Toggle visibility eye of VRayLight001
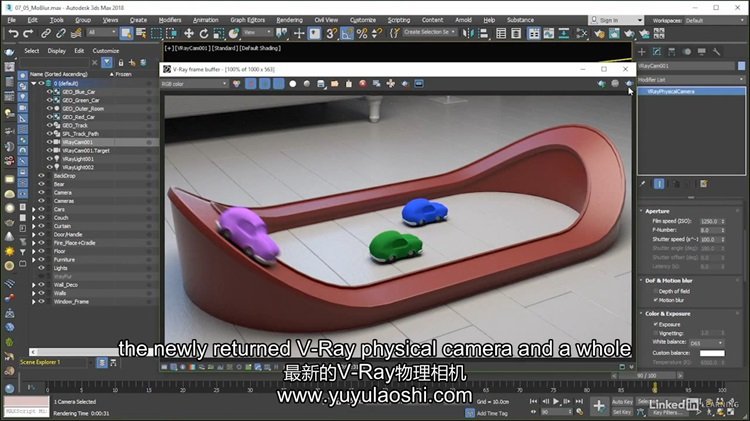 pos(49,159)
